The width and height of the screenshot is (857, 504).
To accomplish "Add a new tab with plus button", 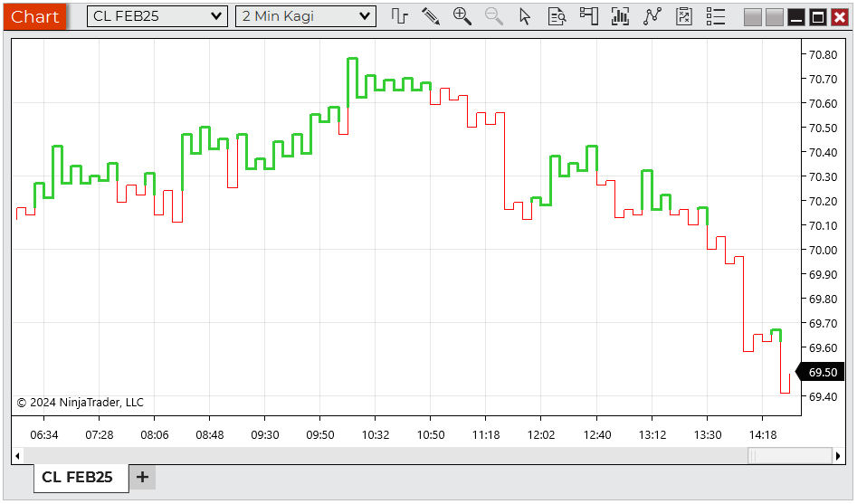I will tap(142, 477).
